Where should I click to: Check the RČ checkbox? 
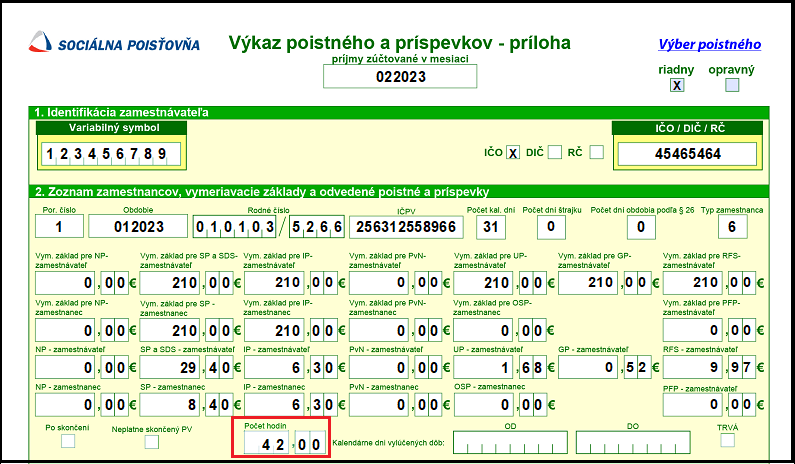[597, 152]
